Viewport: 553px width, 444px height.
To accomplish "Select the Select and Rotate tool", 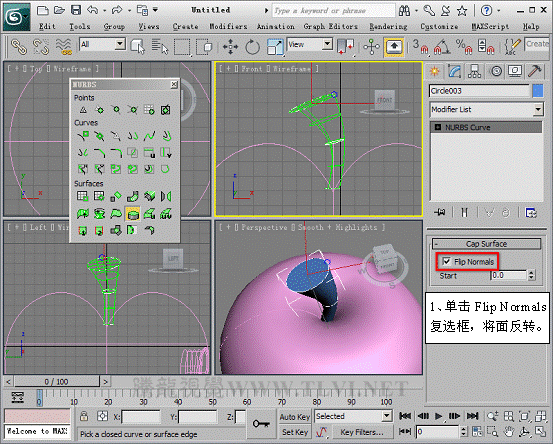I will [x=252, y=47].
